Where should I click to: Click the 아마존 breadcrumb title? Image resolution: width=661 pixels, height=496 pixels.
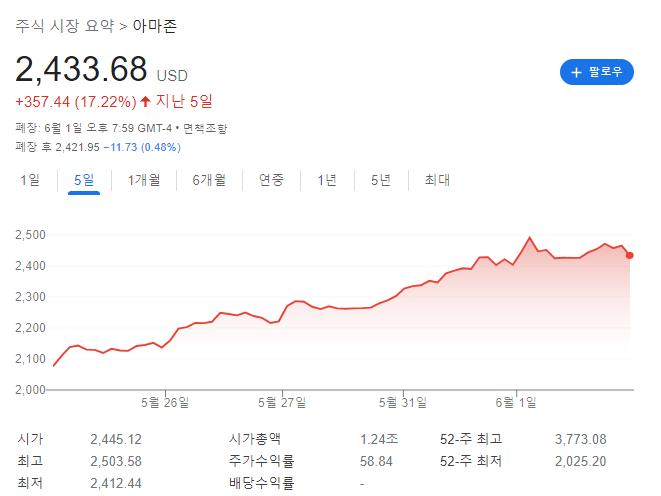click(x=155, y=26)
